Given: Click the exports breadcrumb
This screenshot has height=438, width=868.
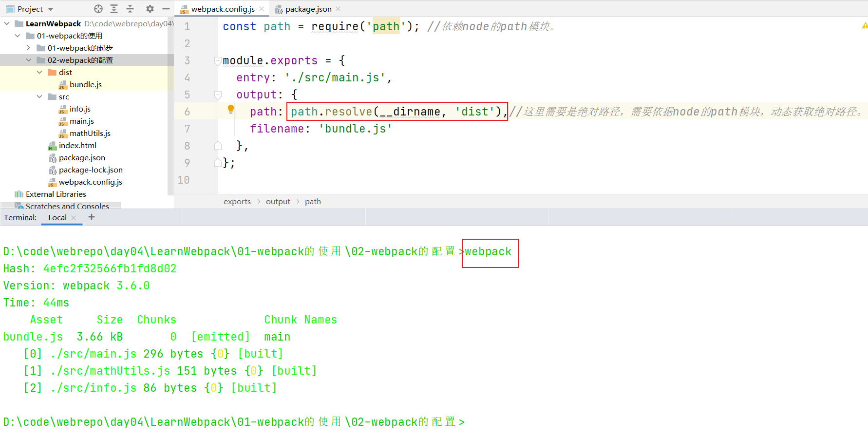Looking at the screenshot, I should 237,201.
